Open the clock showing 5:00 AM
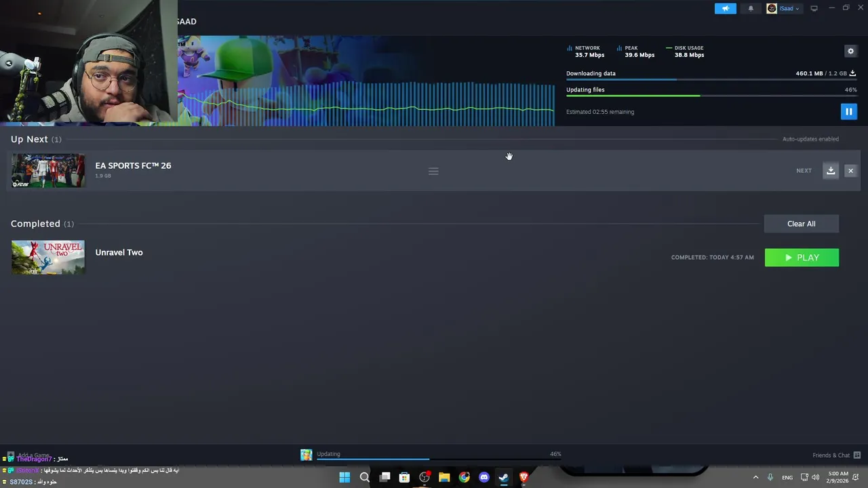 click(838, 477)
